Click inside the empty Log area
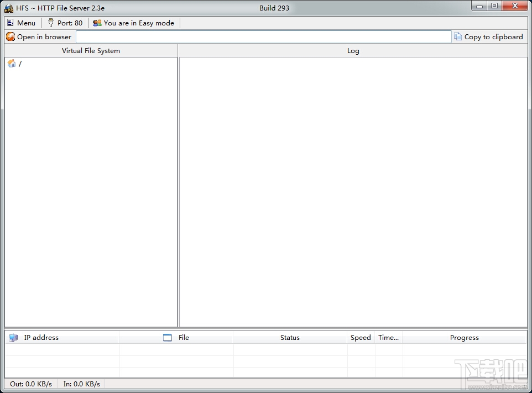The image size is (532, 393). click(x=353, y=192)
